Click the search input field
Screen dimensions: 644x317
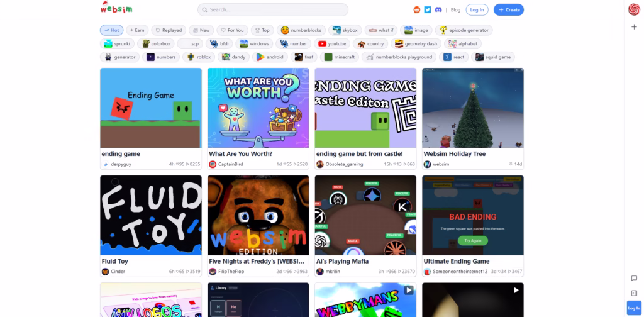[x=273, y=9]
